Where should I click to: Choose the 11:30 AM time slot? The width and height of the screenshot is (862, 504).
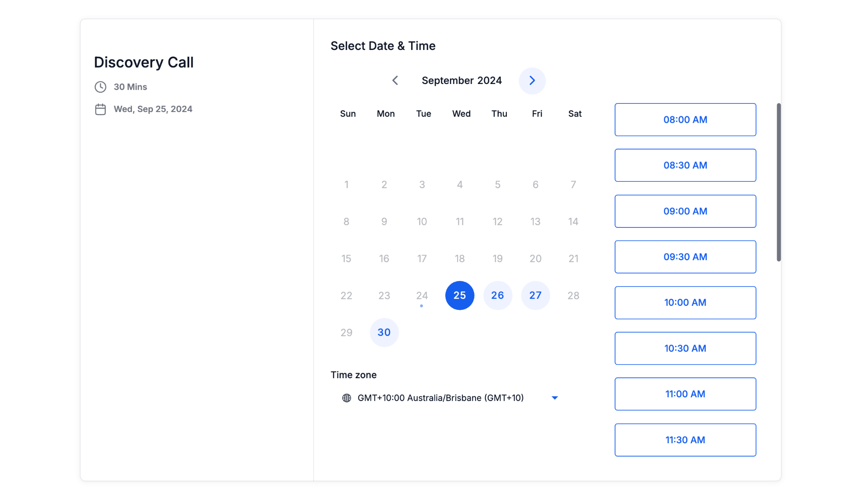pyautogui.click(x=685, y=440)
